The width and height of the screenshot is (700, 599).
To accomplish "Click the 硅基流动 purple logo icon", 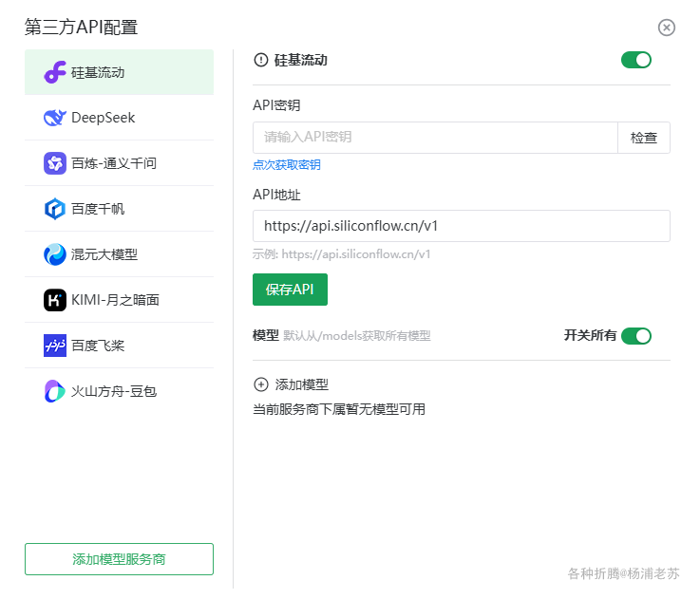I will (x=55, y=72).
